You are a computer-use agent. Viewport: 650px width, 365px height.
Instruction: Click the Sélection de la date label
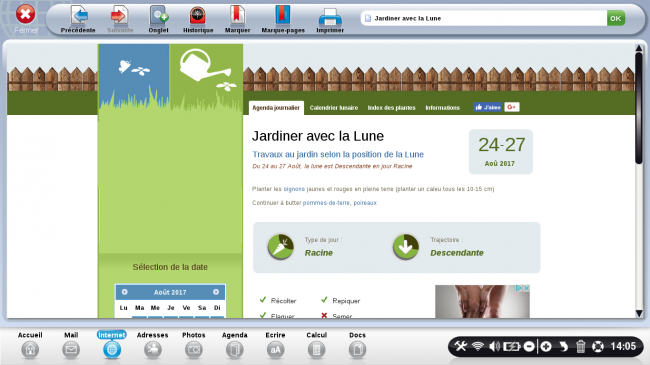(170, 267)
